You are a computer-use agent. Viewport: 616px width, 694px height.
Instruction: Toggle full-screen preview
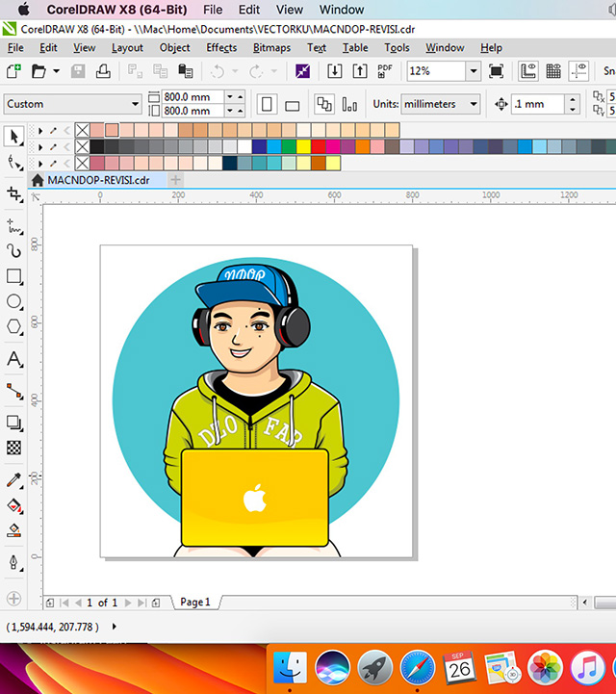pos(496,71)
